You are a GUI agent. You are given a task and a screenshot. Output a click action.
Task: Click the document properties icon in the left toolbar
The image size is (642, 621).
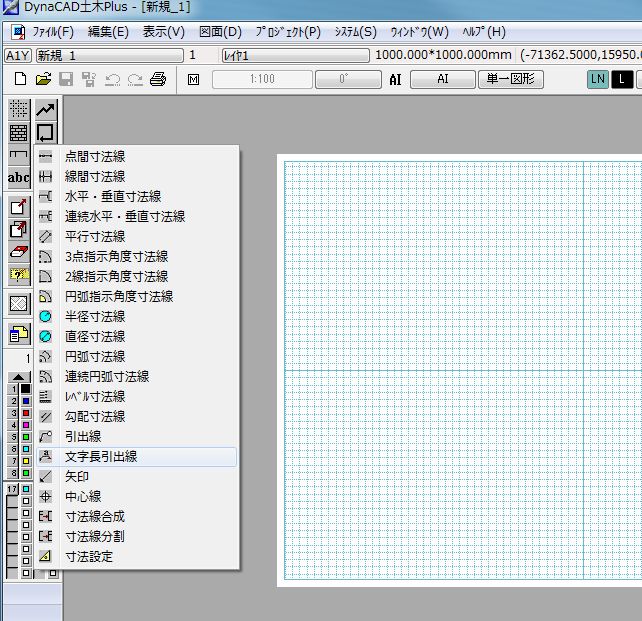coord(18,334)
